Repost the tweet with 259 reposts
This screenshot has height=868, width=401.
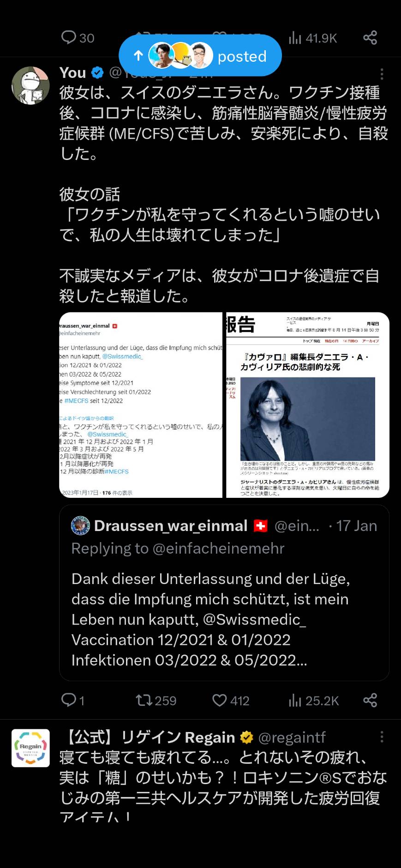click(156, 700)
